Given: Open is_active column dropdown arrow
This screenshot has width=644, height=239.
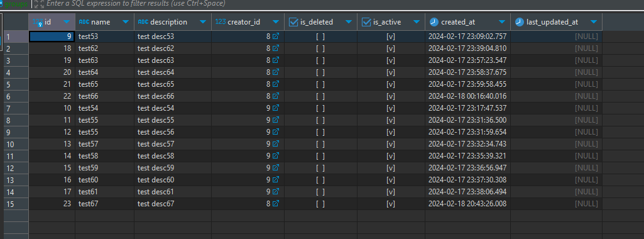Looking at the screenshot, I should coord(417,22).
